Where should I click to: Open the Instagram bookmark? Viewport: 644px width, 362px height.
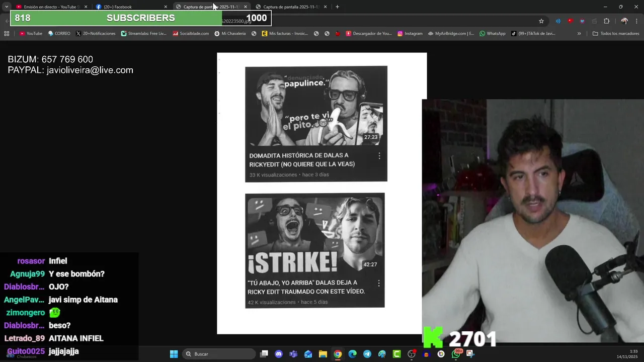(x=410, y=34)
